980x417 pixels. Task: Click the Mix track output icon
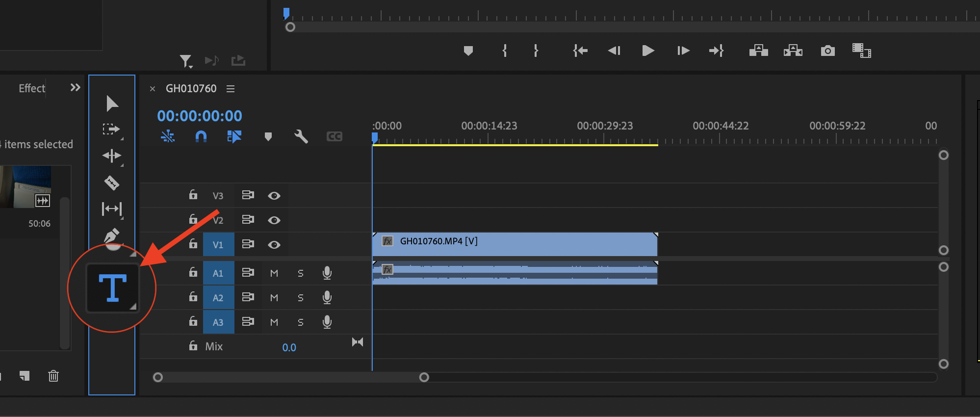point(358,342)
